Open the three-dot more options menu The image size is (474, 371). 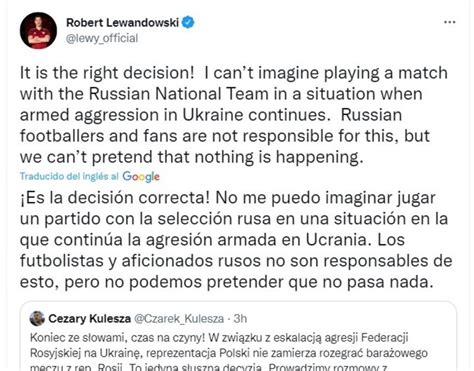[x=450, y=22]
